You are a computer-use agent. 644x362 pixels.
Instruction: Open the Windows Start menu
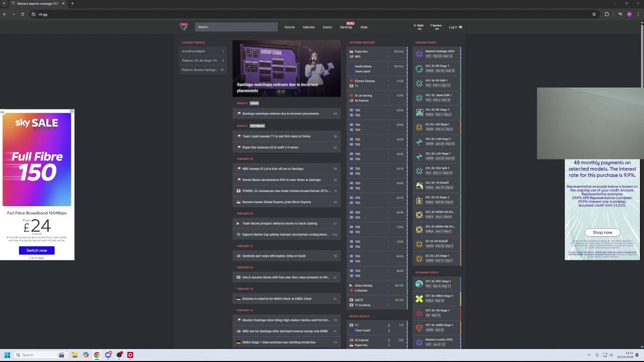click(7, 355)
